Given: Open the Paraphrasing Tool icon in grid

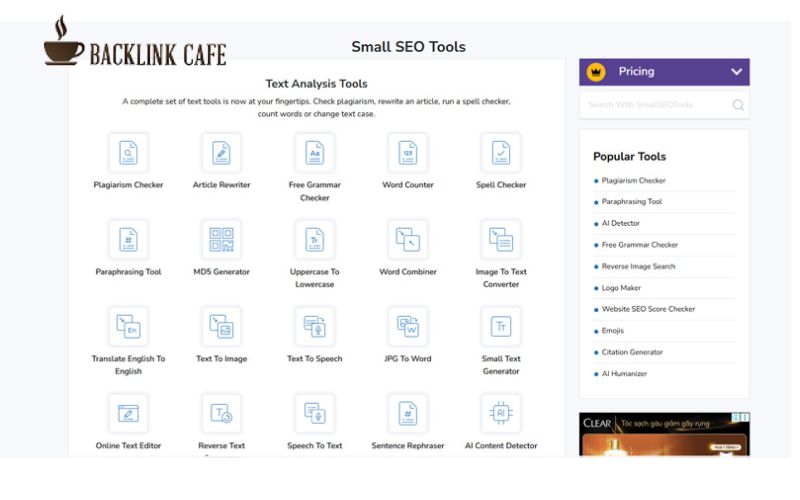Looking at the screenshot, I should (x=128, y=239).
